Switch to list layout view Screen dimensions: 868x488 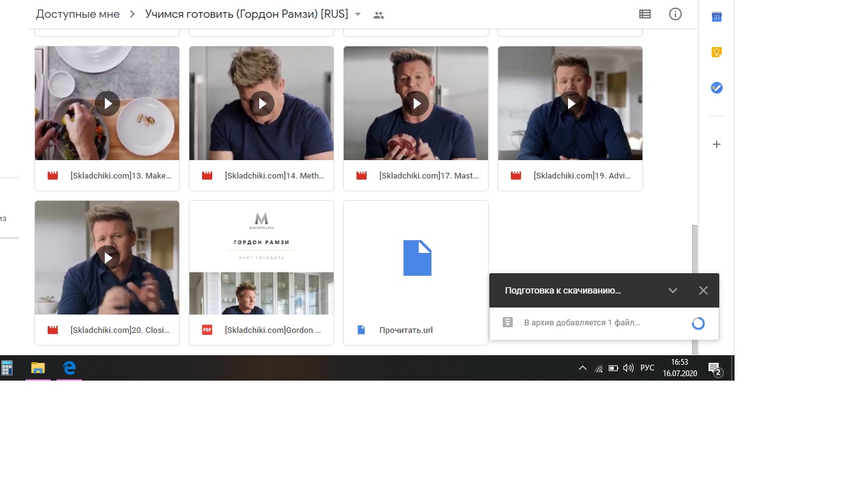coord(644,14)
